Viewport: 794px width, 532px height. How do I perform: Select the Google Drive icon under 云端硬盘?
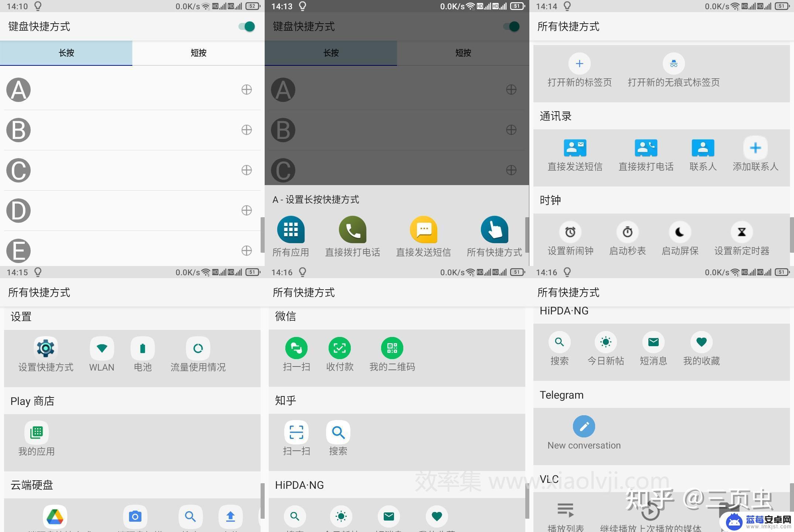pyautogui.click(x=55, y=516)
